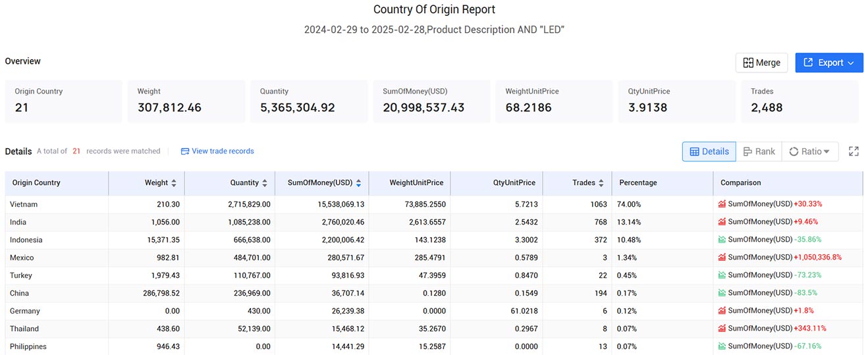Image resolution: width=868 pixels, height=355 pixels.
Task: Click the Merge button
Action: (762, 63)
